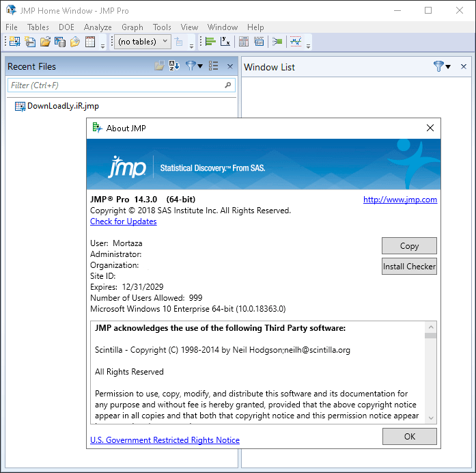Open the Window List filter funnel dropdown

(442, 66)
